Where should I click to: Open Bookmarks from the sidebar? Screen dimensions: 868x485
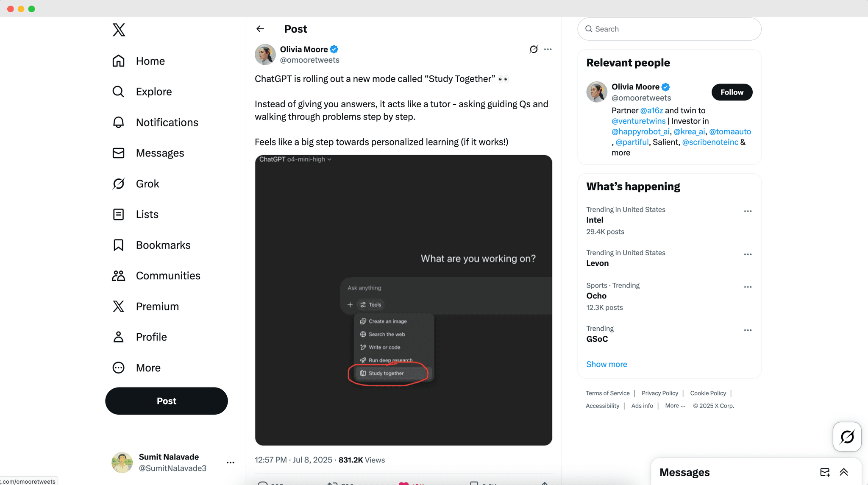(x=162, y=245)
